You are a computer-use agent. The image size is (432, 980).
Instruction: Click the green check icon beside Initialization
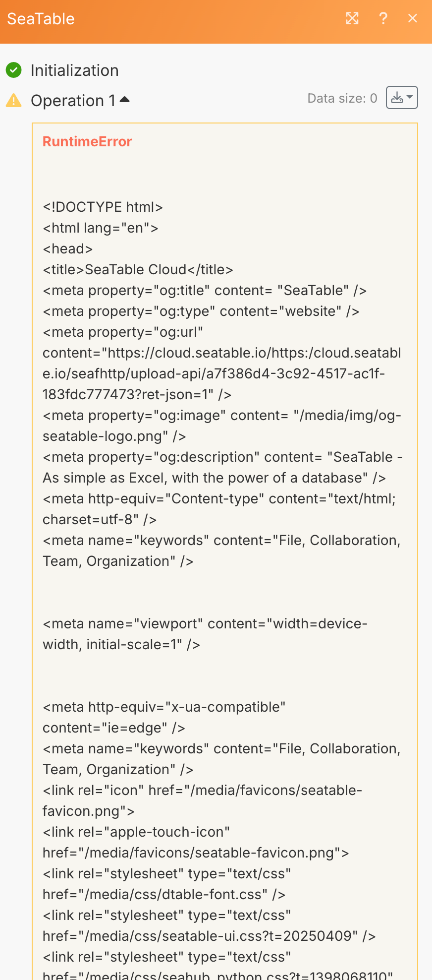tap(14, 70)
